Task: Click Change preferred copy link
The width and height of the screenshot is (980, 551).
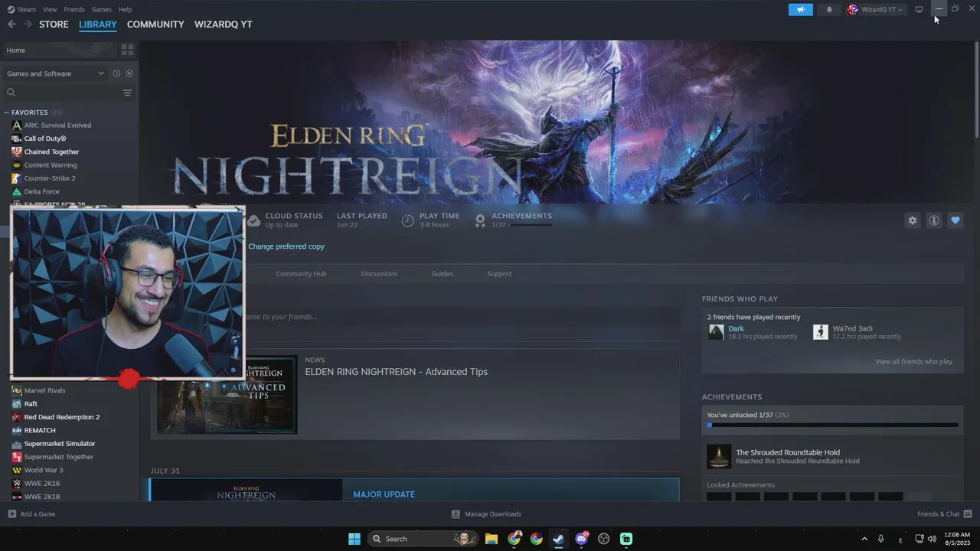Action: coord(286,246)
